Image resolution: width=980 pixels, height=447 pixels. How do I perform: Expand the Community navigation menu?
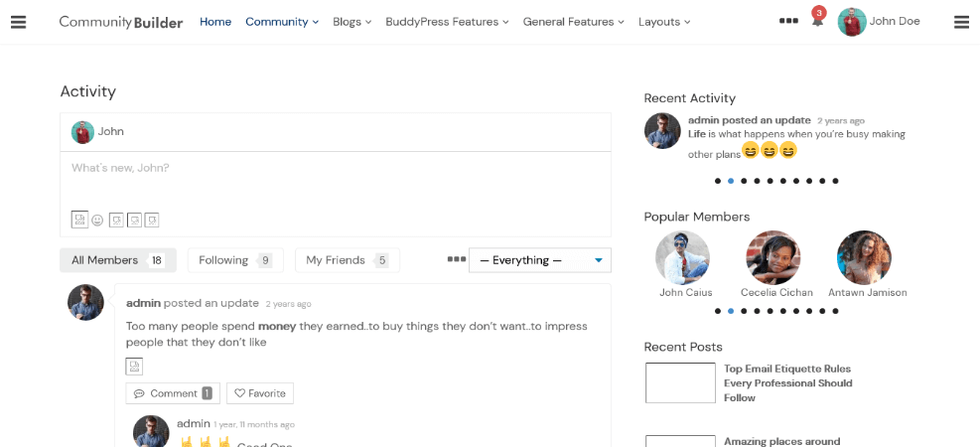pos(282,22)
